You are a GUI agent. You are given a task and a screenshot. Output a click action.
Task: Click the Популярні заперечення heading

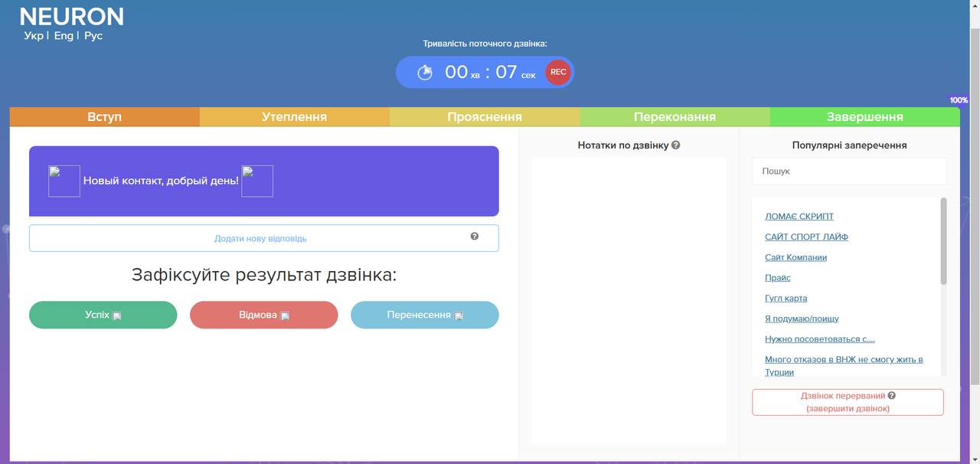click(x=849, y=145)
